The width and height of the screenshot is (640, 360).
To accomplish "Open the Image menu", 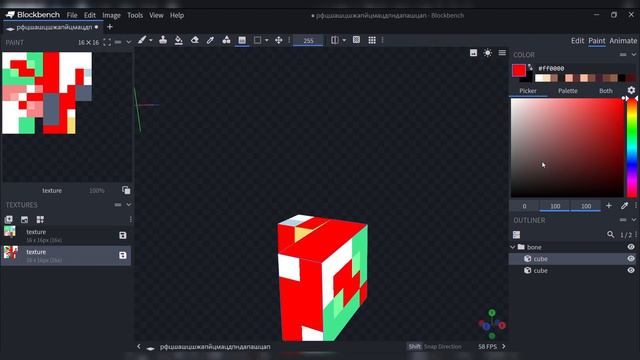I will (x=111, y=15).
